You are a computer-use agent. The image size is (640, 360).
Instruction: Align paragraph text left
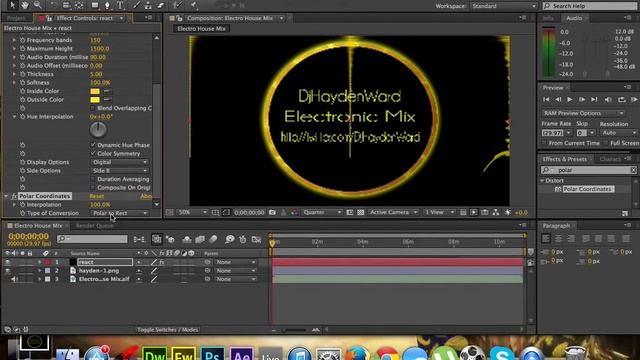click(546, 238)
